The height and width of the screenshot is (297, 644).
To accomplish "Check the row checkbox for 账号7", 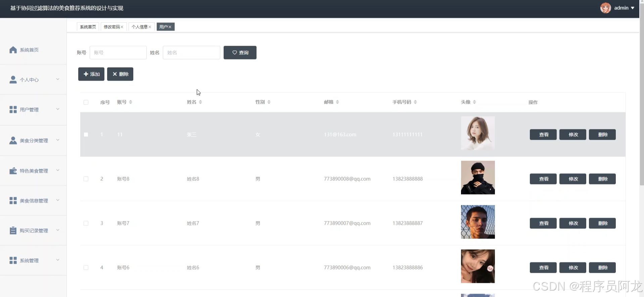I will tap(86, 223).
